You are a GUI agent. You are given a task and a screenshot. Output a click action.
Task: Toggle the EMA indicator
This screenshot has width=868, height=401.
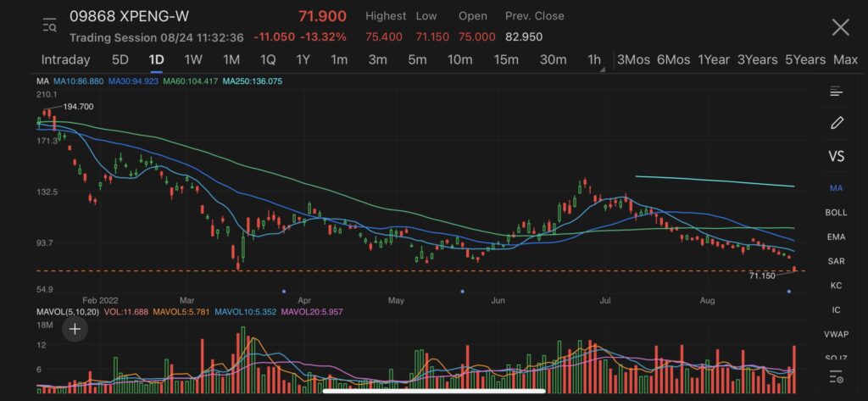[x=836, y=237]
